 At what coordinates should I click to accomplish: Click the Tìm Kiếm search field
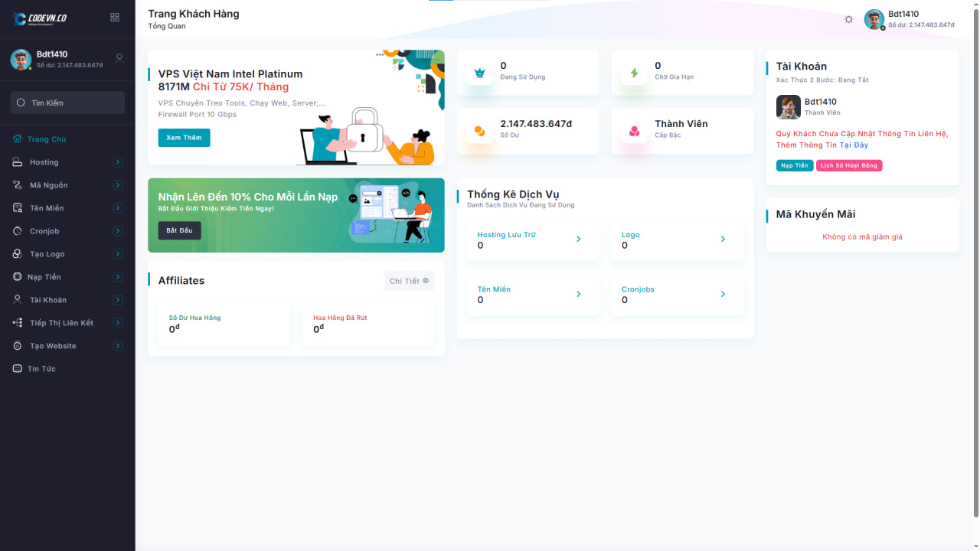[67, 103]
